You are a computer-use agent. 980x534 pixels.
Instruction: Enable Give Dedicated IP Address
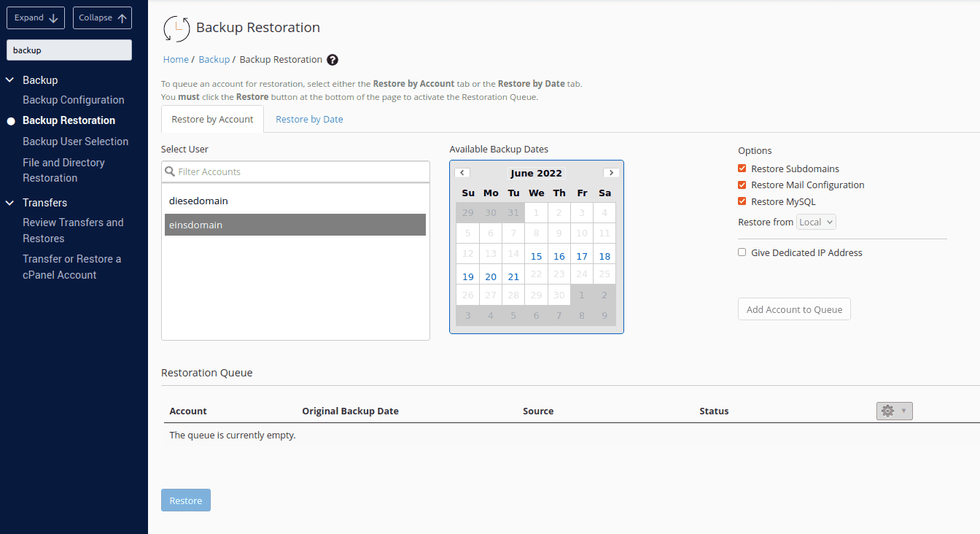742,252
